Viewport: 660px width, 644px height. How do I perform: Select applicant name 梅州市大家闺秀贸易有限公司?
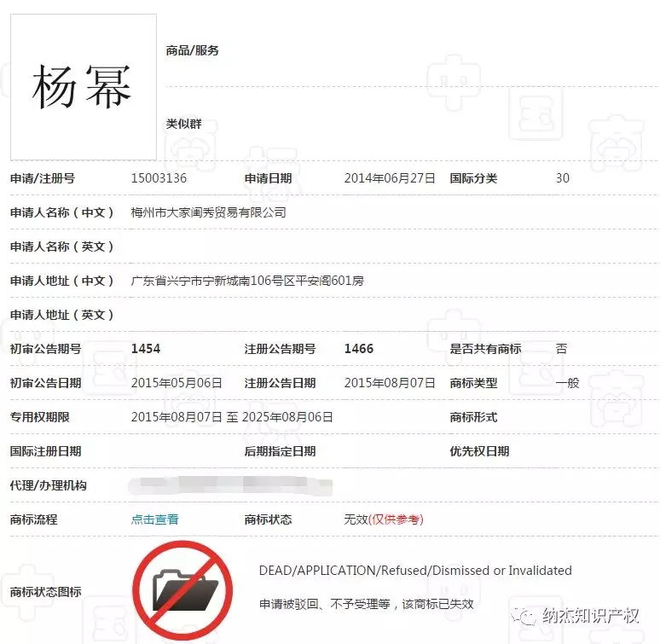[208, 212]
